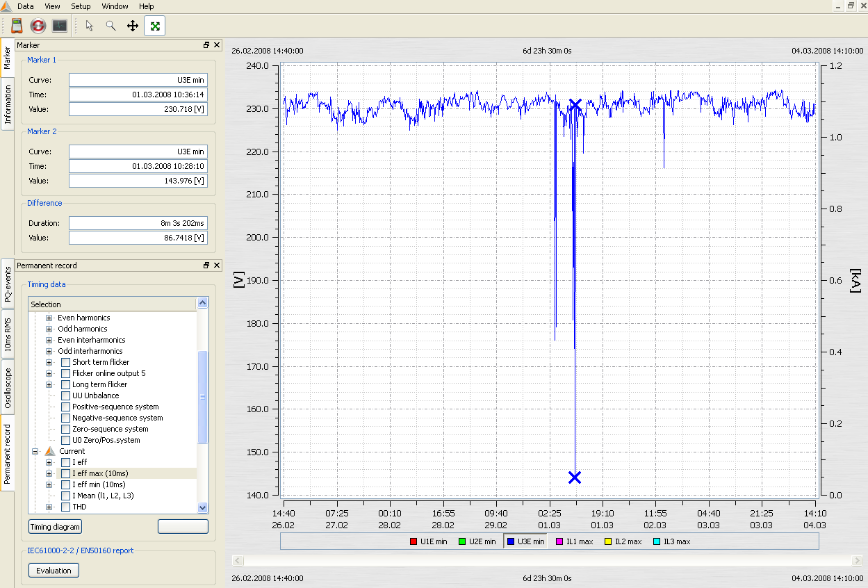Open the waveform monitor icon in the toolbar
Image resolution: width=868 pixels, height=588 pixels.
60,26
